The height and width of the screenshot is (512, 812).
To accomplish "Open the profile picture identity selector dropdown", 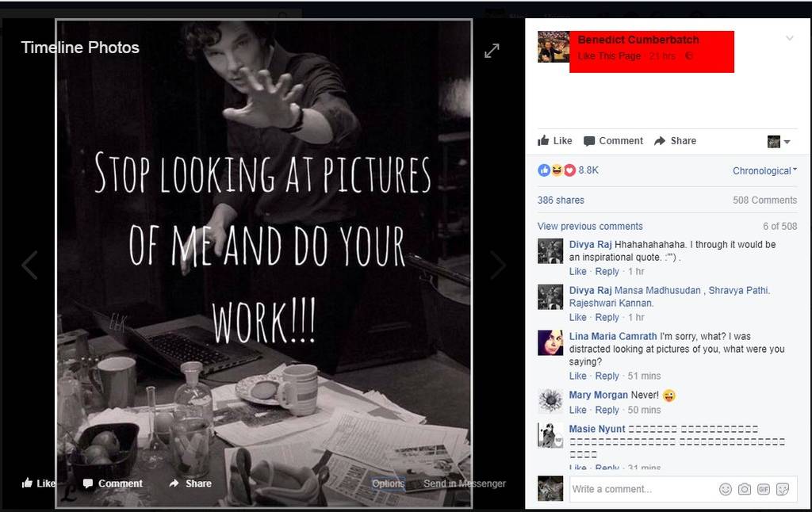I will [779, 142].
